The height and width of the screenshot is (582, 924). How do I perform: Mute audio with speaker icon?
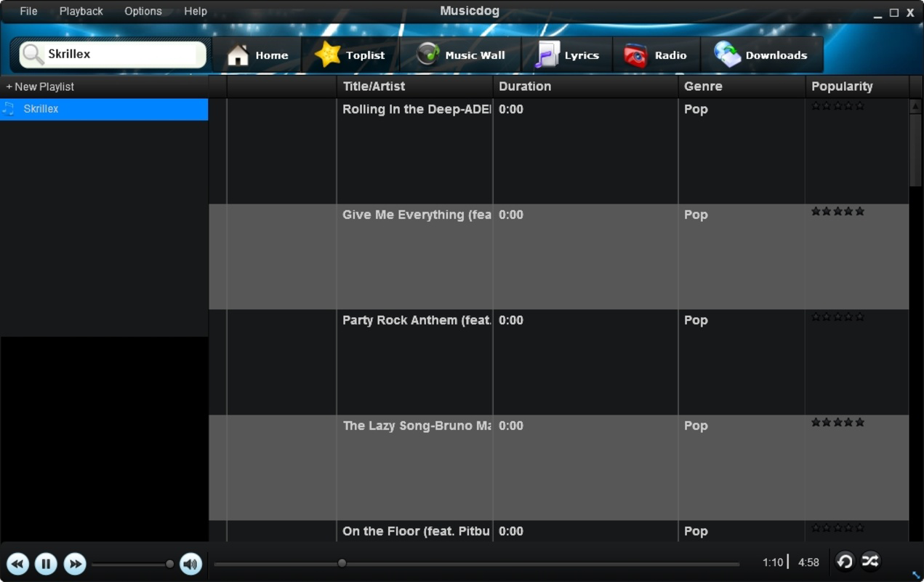pos(190,563)
